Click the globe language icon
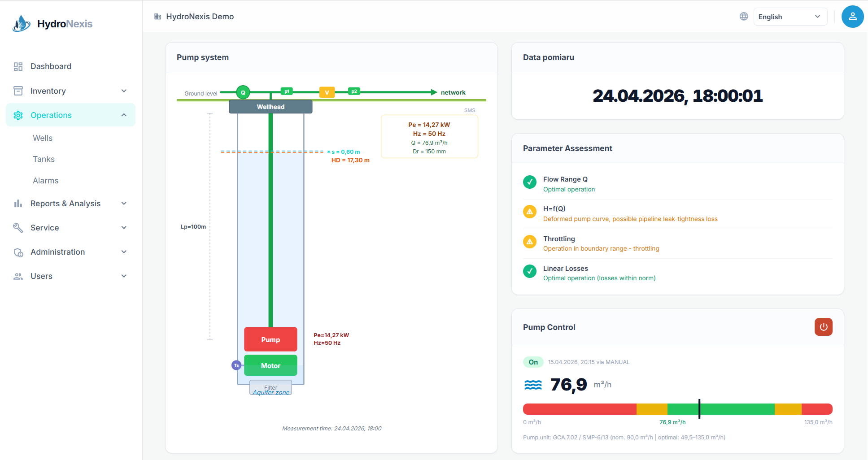Image resolution: width=868 pixels, height=460 pixels. point(744,17)
